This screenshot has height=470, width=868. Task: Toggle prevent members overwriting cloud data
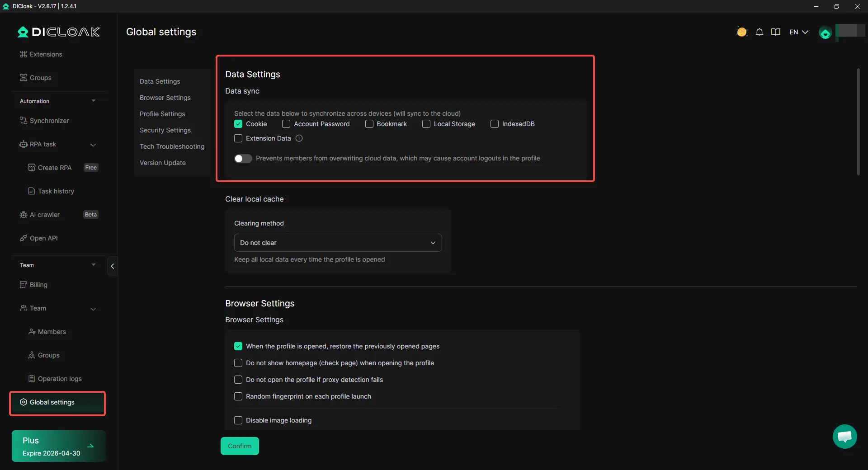[x=243, y=158]
